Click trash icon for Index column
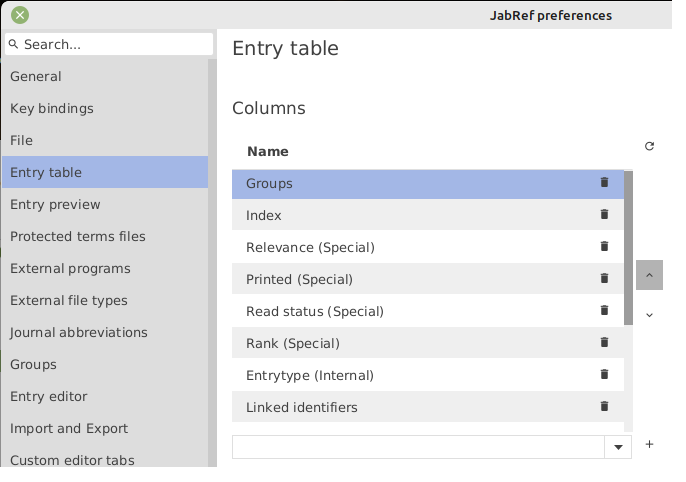 point(604,215)
